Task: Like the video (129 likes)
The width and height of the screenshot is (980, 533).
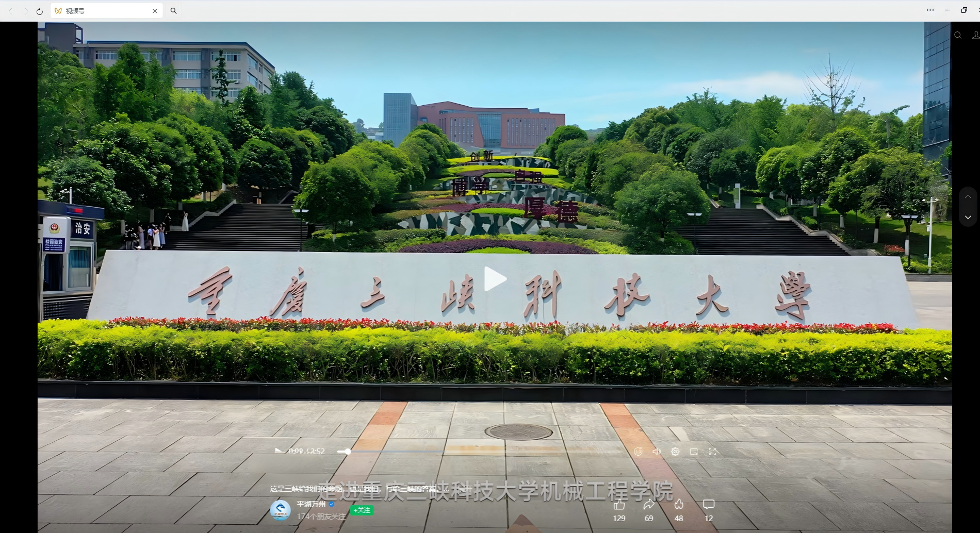Action: [619, 505]
